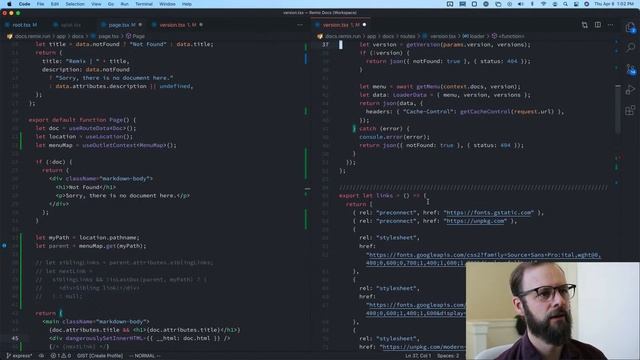
Task: Open the Help menu
Action: (x=187, y=4)
